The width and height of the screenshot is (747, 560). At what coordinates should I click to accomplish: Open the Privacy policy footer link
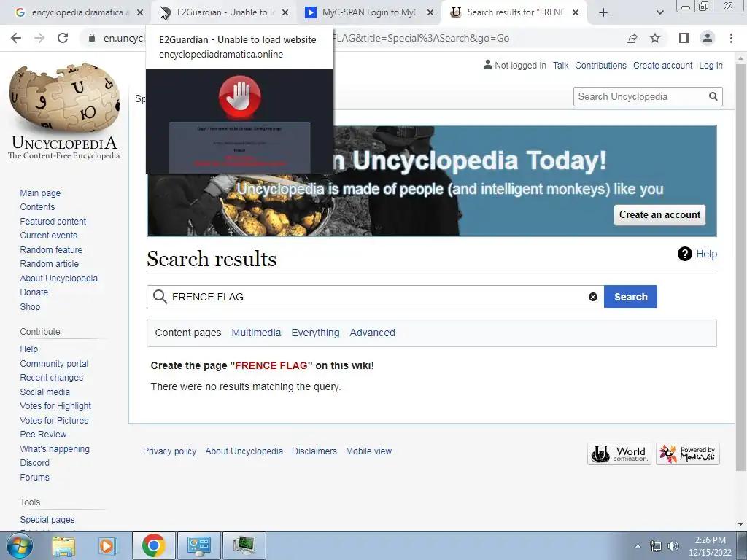[169, 451]
